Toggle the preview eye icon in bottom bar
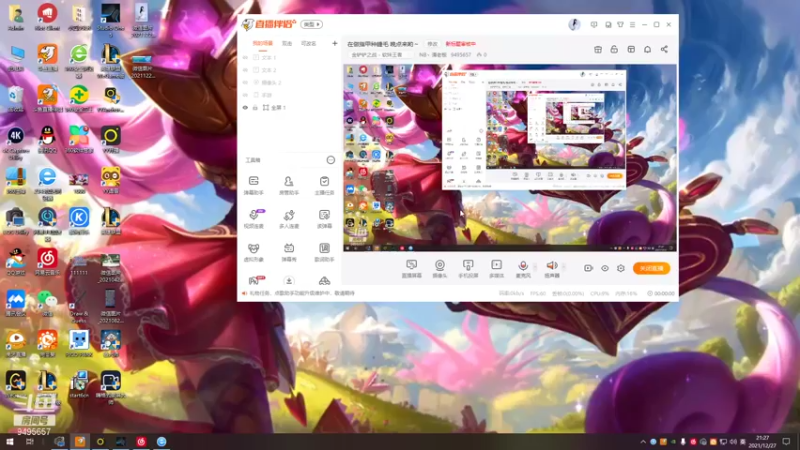Screen dimensions: 800x450 coord(605,268)
